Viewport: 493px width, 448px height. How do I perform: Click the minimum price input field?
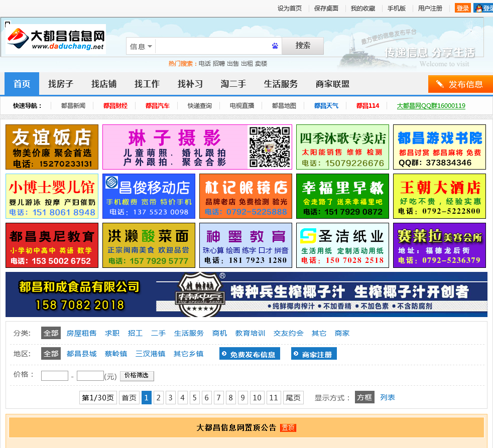click(x=54, y=376)
